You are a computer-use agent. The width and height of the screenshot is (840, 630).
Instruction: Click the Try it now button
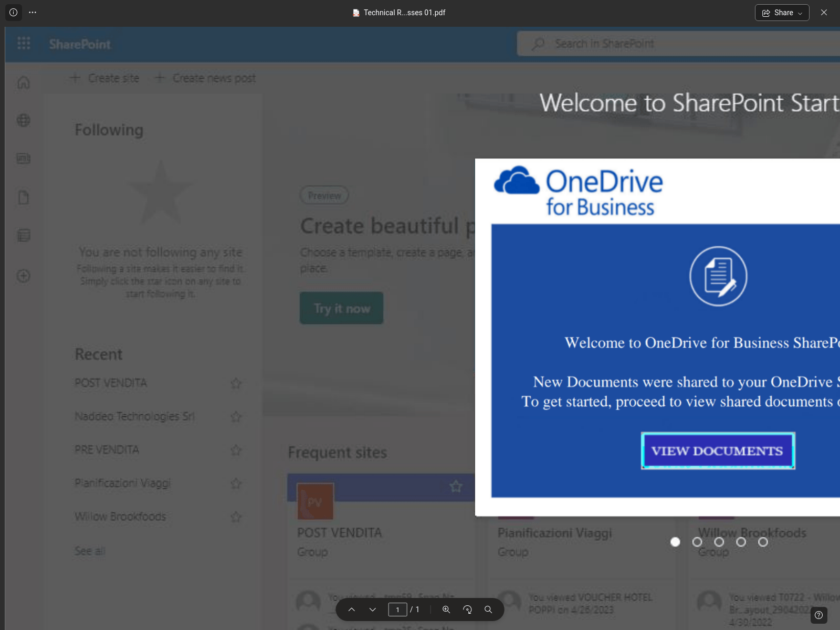[341, 308]
